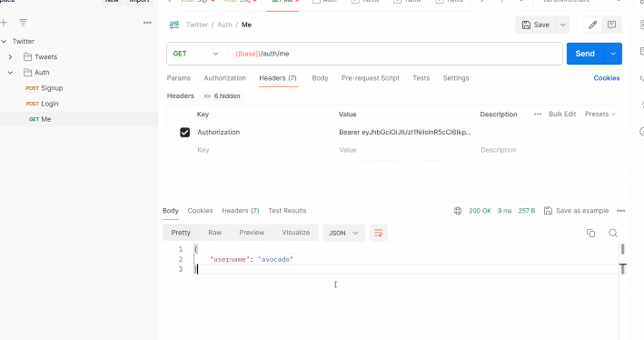The image size is (644, 340).
Task: Click the Authorization key cell
Action: 219,133
